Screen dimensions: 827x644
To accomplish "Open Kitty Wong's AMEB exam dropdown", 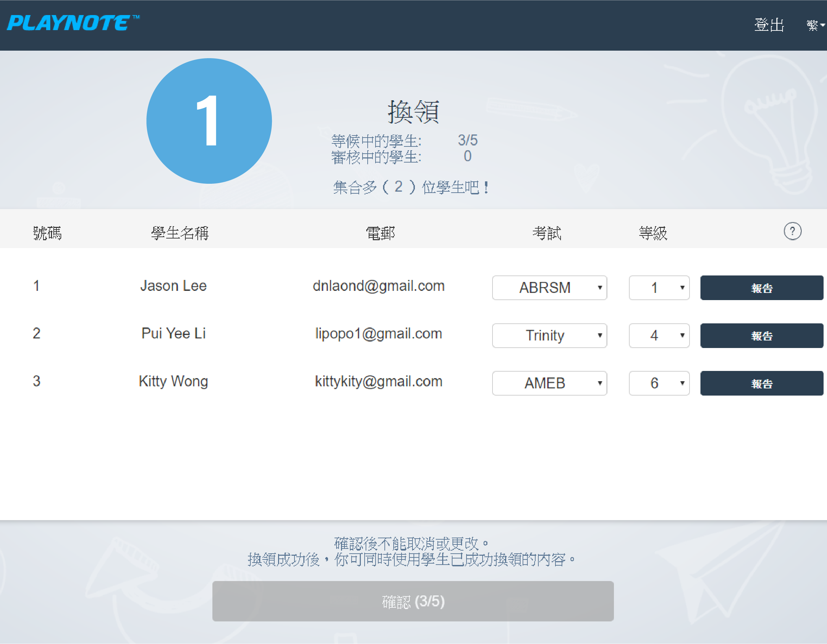I will tap(549, 383).
